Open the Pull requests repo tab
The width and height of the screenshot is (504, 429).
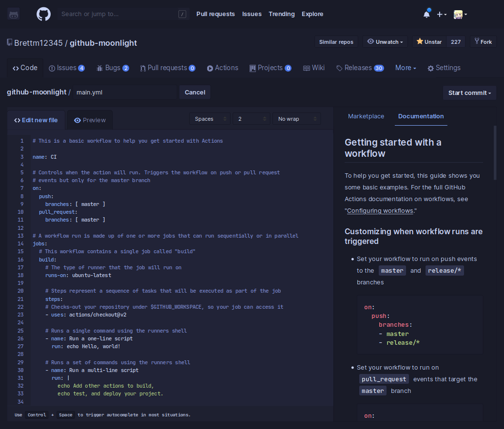pyautogui.click(x=168, y=68)
